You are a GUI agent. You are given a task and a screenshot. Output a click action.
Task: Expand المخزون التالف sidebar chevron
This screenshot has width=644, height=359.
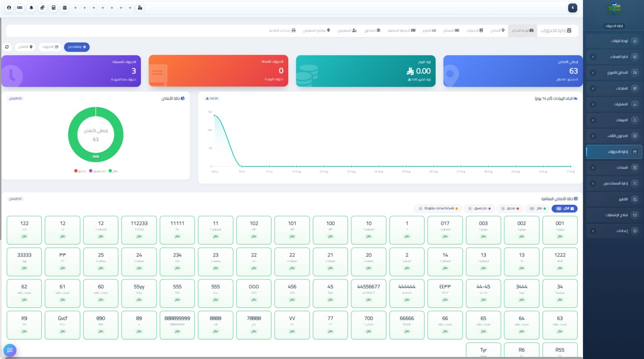(593, 136)
